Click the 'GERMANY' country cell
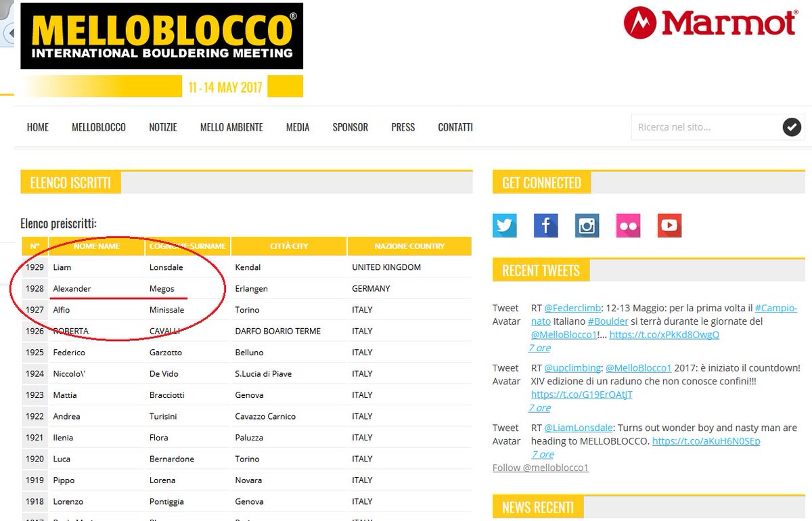This screenshot has height=521, width=812. pos(371,289)
